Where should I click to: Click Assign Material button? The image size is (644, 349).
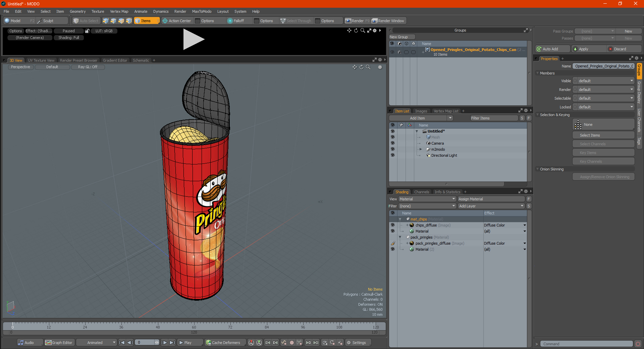(491, 199)
